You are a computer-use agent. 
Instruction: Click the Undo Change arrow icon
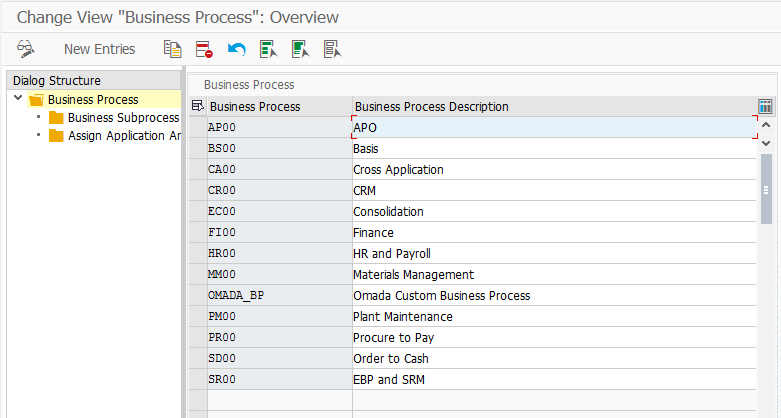[x=237, y=49]
